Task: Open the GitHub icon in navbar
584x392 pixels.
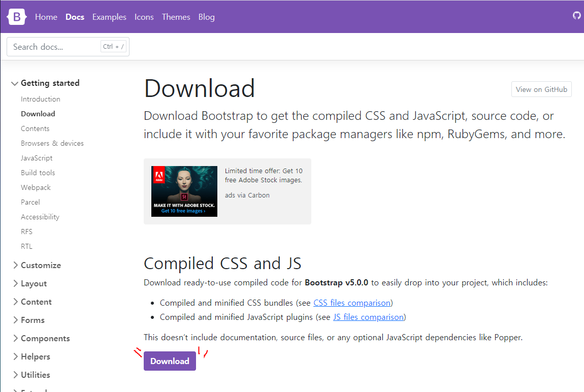Action: [577, 16]
